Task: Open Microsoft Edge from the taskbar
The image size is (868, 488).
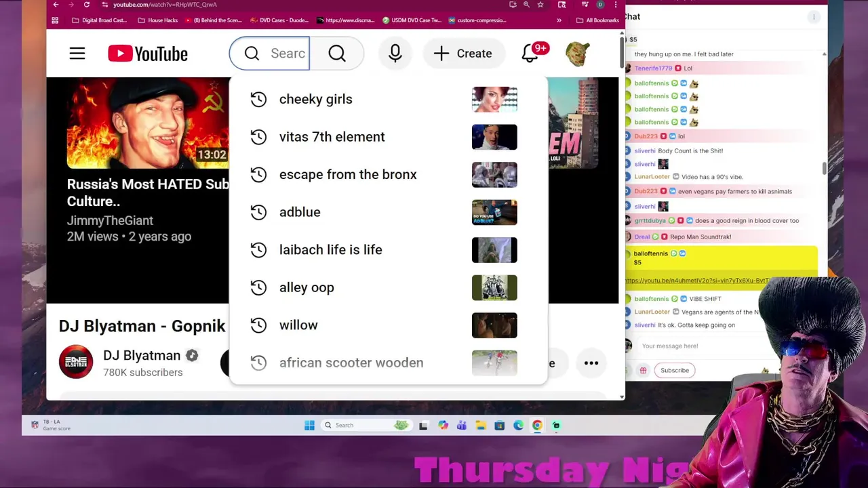Action: (x=518, y=425)
